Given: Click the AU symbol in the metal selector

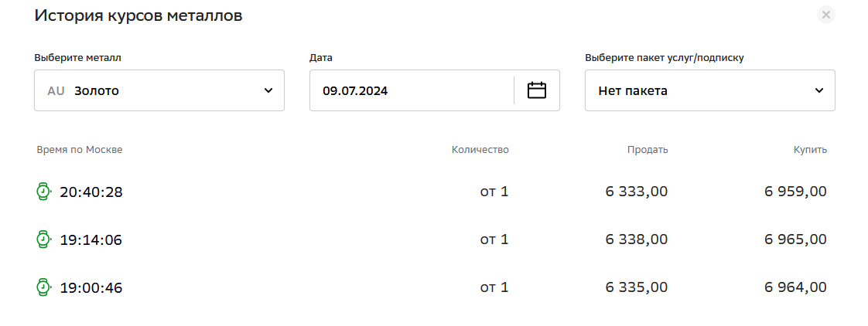Looking at the screenshot, I should point(56,90).
